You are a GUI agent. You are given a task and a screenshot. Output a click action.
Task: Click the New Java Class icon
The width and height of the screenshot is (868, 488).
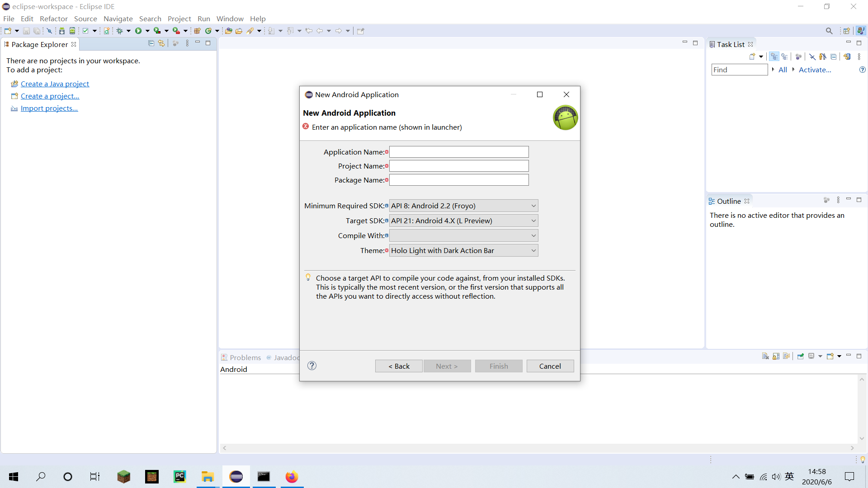click(208, 31)
